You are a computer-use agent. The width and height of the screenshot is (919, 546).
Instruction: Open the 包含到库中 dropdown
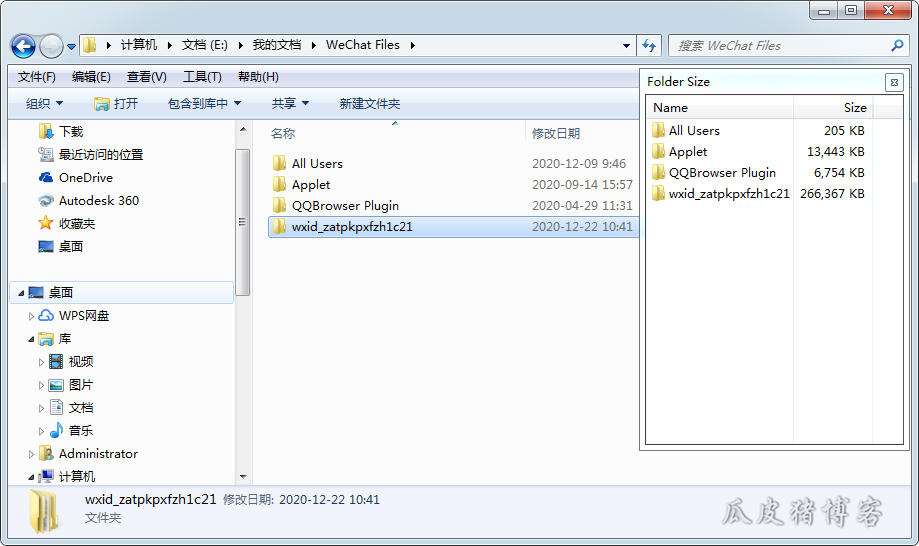pyautogui.click(x=204, y=104)
